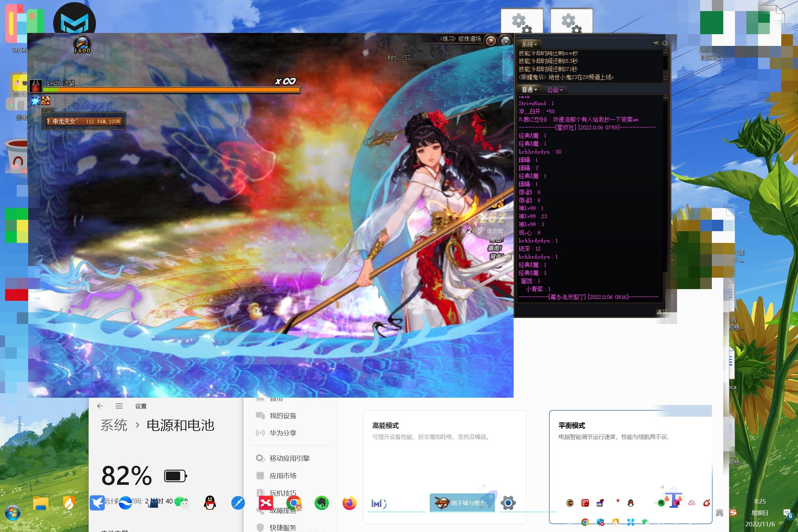798x532 pixels.
Task: Open the compass icon beside 修炼道场
Action: coord(505,41)
